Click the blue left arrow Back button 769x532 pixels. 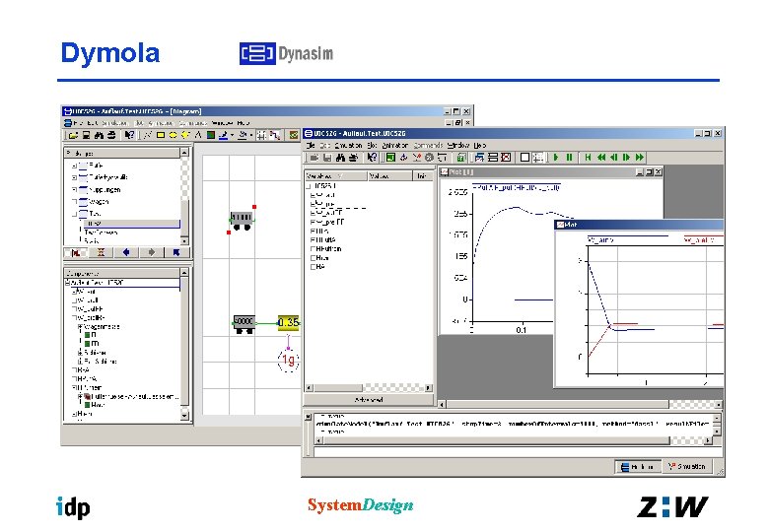[126, 253]
